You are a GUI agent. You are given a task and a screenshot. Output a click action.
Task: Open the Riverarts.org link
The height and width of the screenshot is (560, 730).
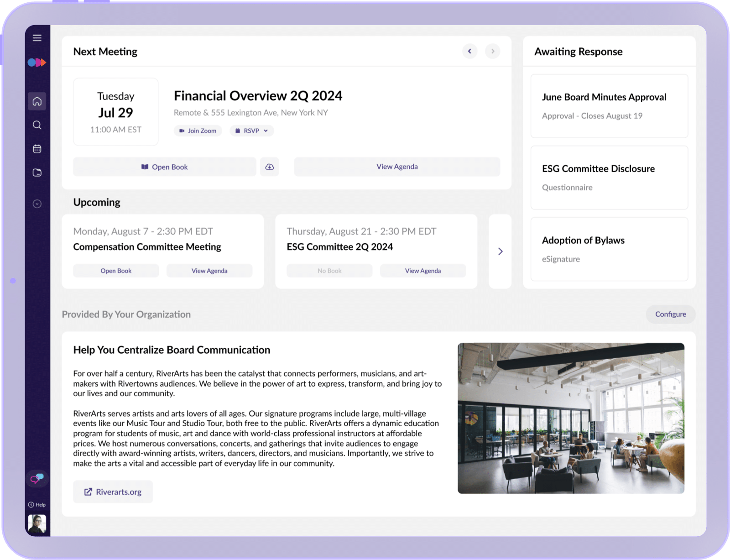tap(113, 492)
